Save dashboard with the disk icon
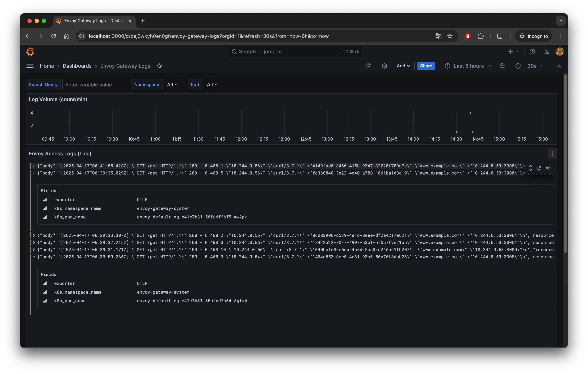The image size is (588, 374). [x=369, y=66]
